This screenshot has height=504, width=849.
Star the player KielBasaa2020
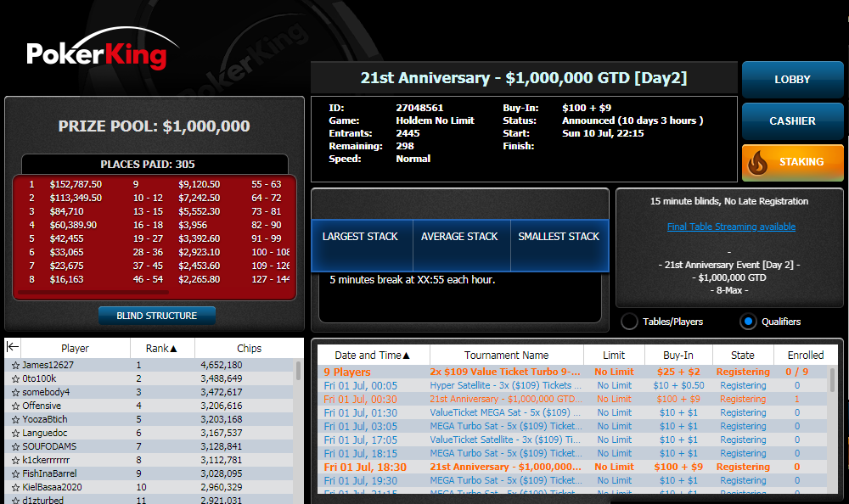coord(15,487)
